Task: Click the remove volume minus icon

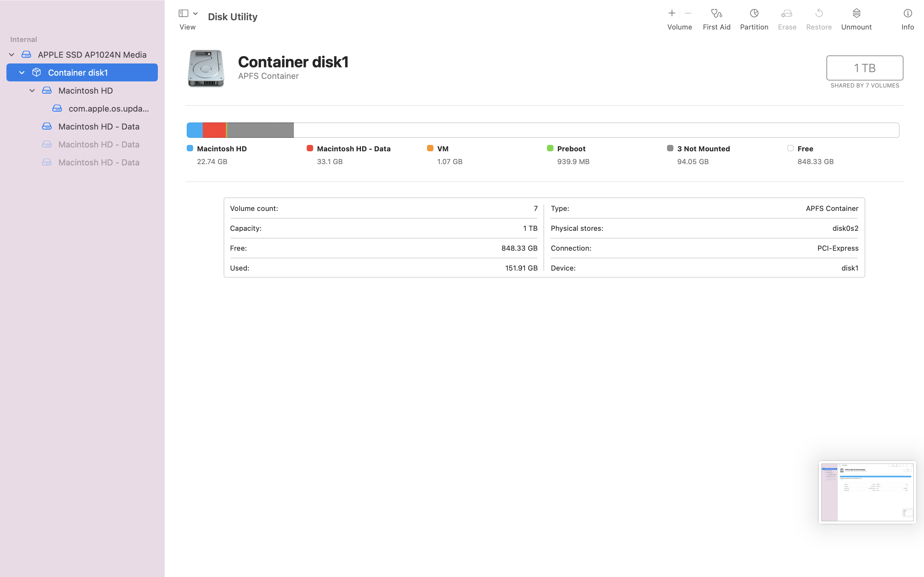Action: (688, 13)
